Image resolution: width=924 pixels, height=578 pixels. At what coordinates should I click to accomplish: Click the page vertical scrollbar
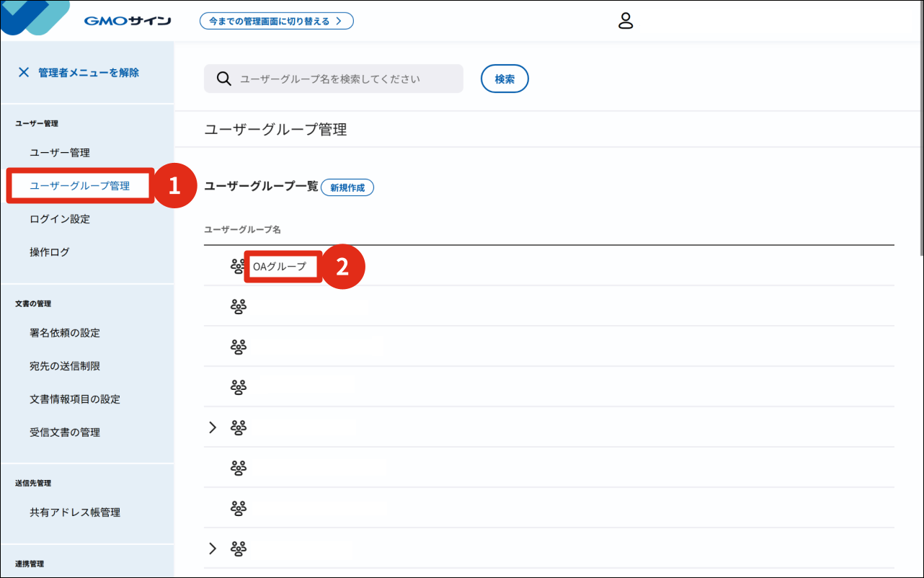920,144
